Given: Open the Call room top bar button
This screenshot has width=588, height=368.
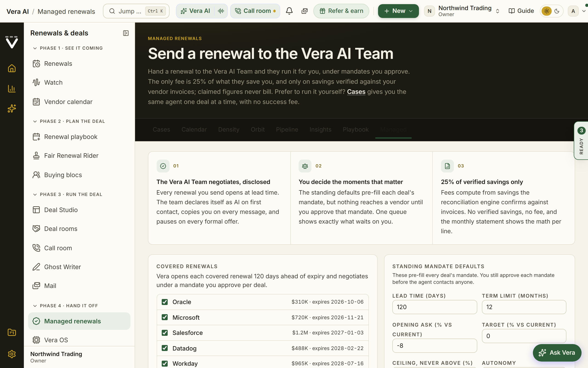Looking at the screenshot, I should (x=255, y=11).
